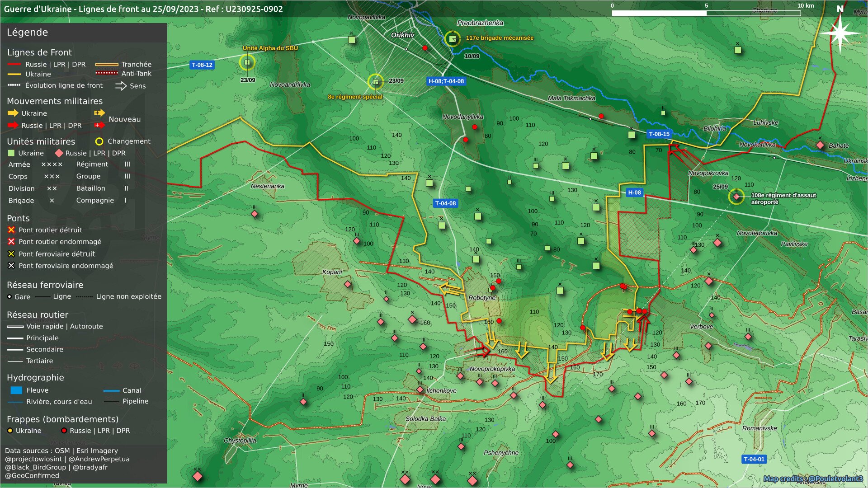Click the destroyed road bridge legend icon

point(11,230)
